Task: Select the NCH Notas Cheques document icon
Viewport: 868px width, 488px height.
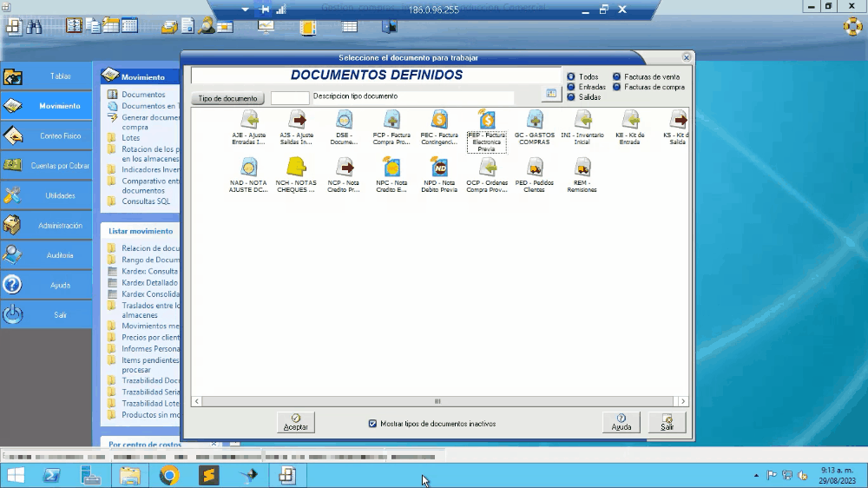Action: coord(297,167)
